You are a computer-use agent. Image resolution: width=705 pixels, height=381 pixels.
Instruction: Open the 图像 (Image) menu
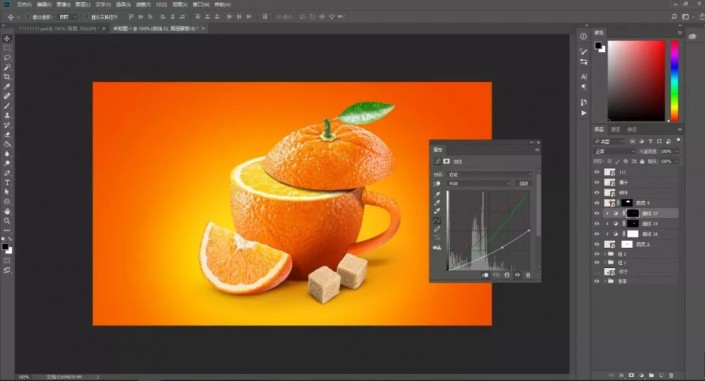pyautogui.click(x=63, y=4)
